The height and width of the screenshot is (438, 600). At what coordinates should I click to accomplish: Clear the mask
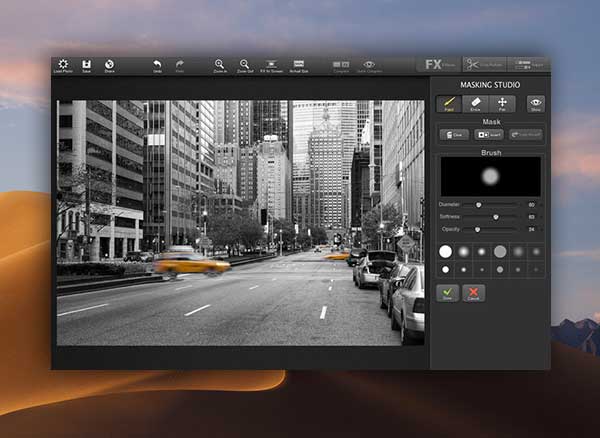pos(454,135)
